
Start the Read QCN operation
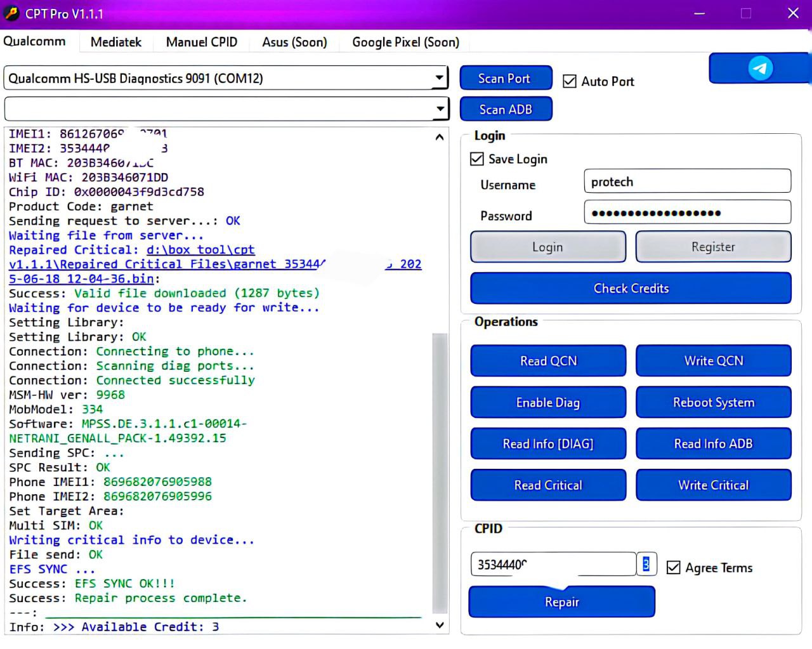click(548, 361)
